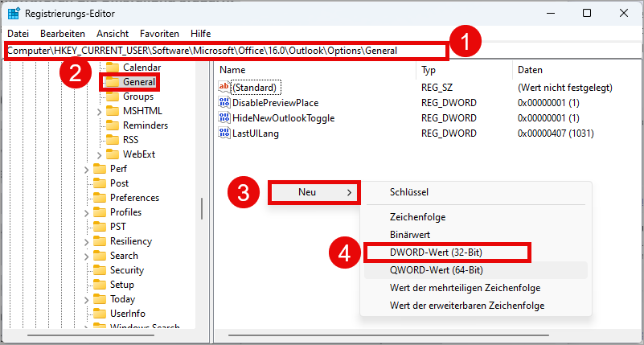Open the Neu submenu entry

(x=314, y=192)
